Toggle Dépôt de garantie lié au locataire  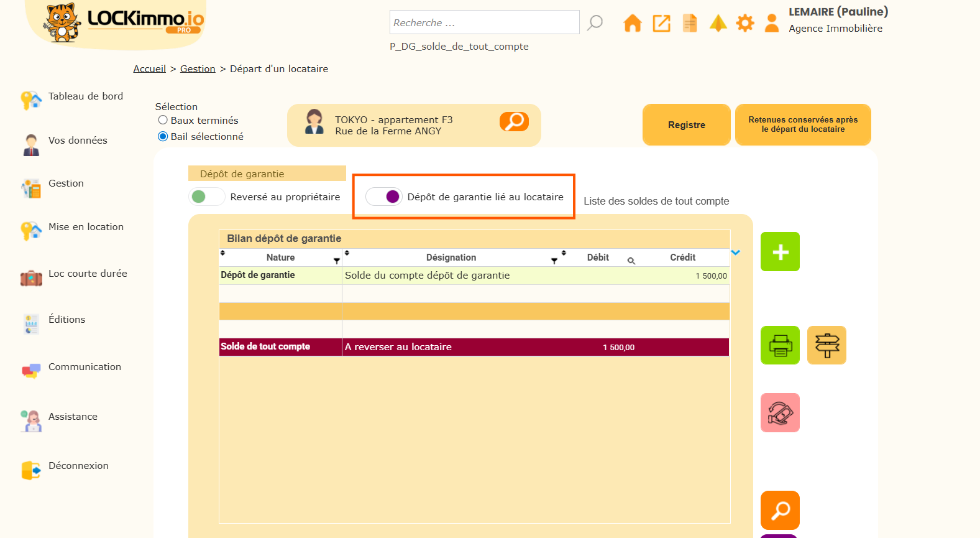(383, 197)
